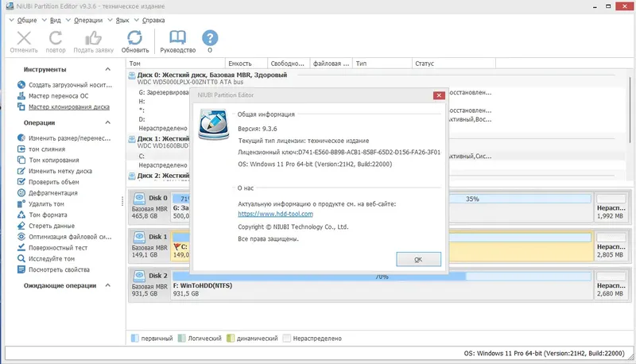This screenshot has height=364, width=636.
Task: Open Мастер клонирования диска
Action: pyautogui.click(x=64, y=107)
